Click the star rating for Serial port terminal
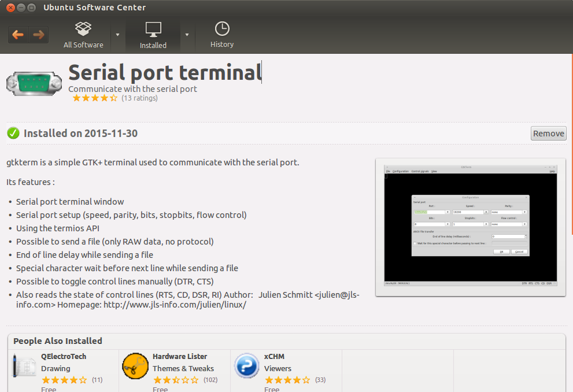573x392 pixels. click(x=94, y=98)
